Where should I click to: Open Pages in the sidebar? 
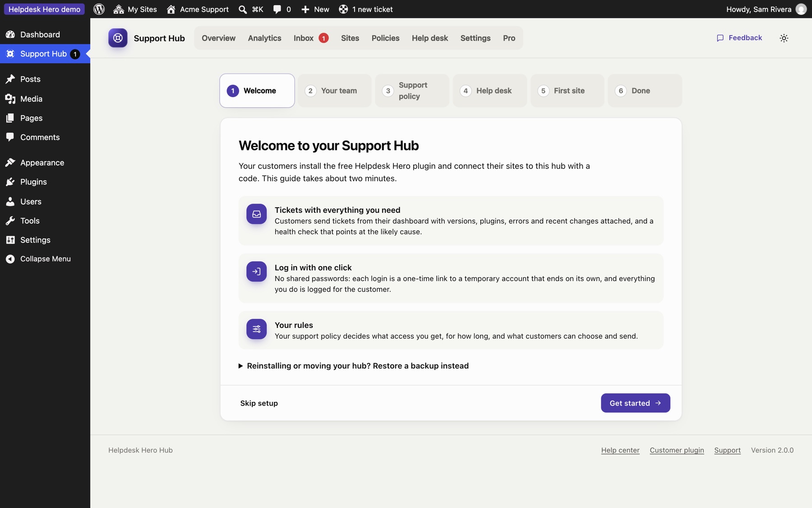(x=45, y=118)
